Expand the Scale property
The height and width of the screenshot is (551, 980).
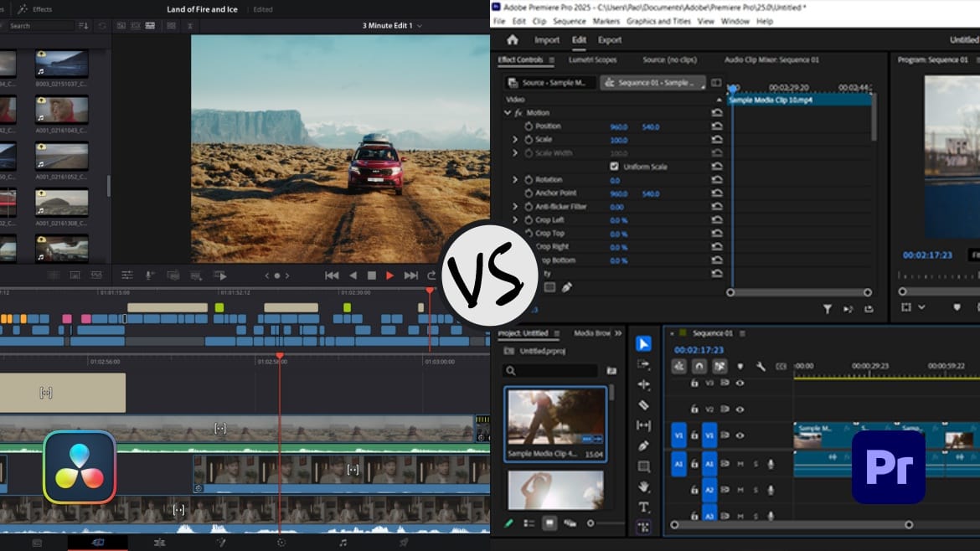click(515, 140)
